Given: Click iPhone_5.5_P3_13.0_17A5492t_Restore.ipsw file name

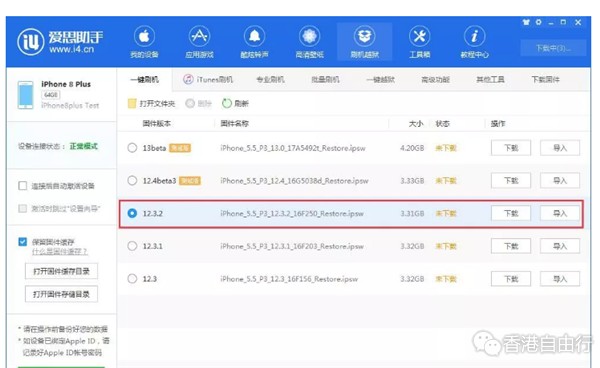Looking at the screenshot, I should 293,148.
